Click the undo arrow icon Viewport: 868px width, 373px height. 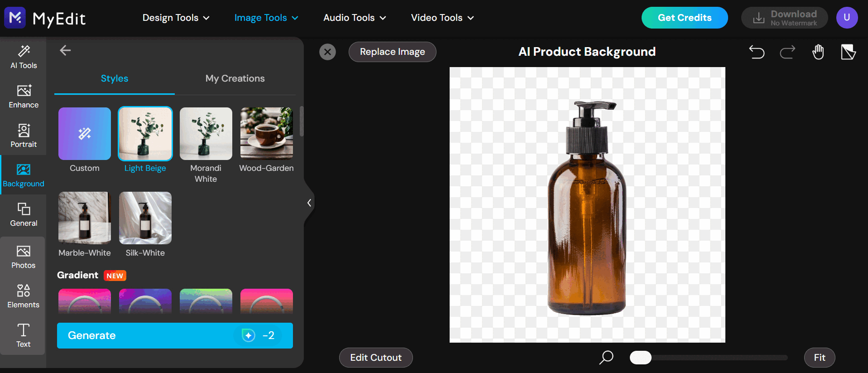click(757, 52)
